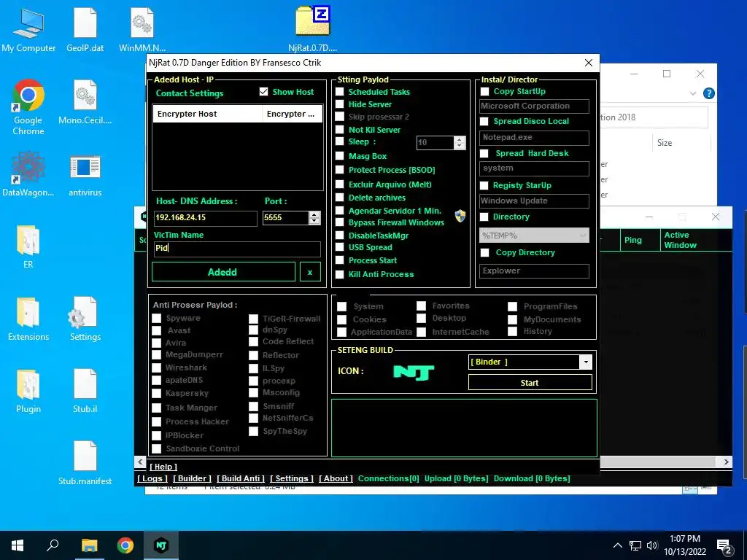The image size is (747, 560).
Task: Toggle the Delete archives checkbox
Action: (x=340, y=197)
